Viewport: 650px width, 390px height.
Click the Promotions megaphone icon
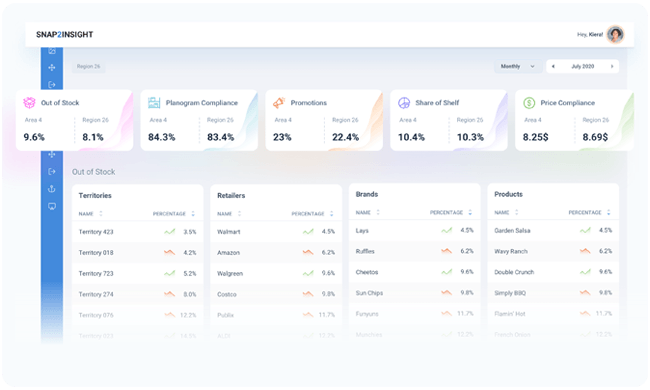click(x=279, y=102)
